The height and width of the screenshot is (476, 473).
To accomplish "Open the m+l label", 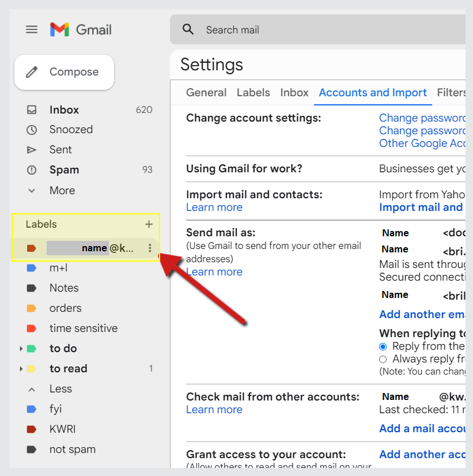I will [x=59, y=268].
